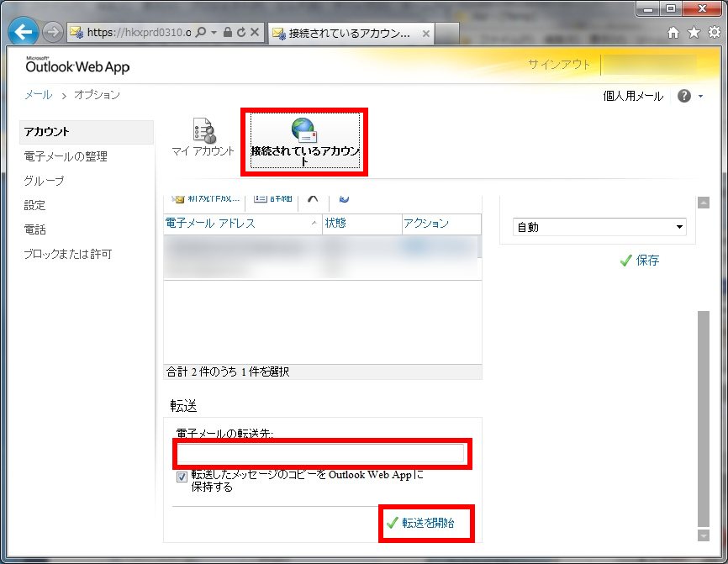728x564 pixels.
Task: Open the address bar dropdown arrow
Action: pos(214,33)
